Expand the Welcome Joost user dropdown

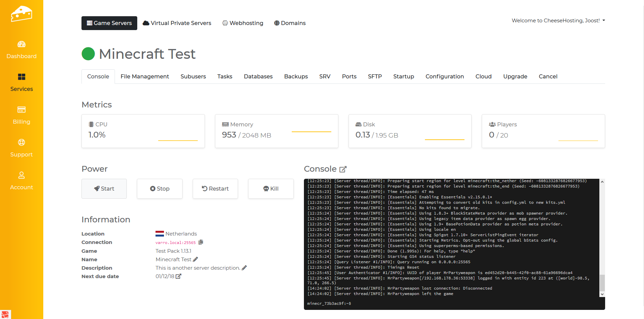(558, 21)
